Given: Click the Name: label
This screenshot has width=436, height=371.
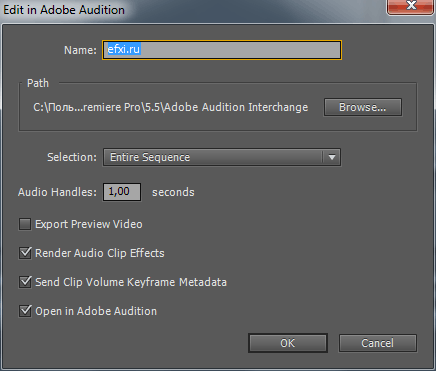Looking at the screenshot, I should [80, 50].
